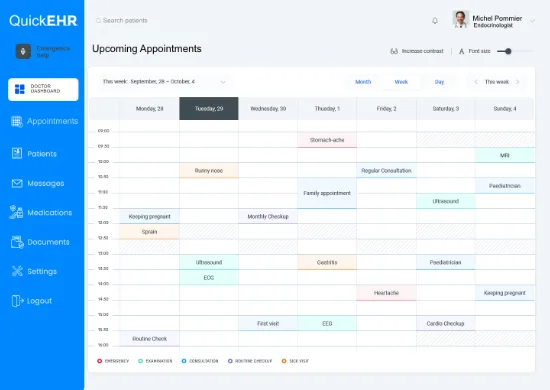Screen dimensions: 550x390
Task: Open notifications bell icon
Action: pyautogui.click(x=435, y=21)
